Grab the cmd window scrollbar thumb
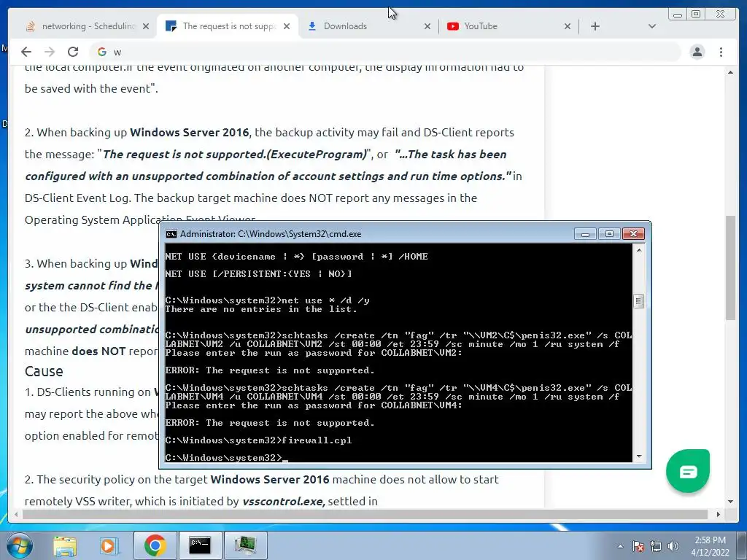Viewport: 747px width, 560px height. point(639,301)
